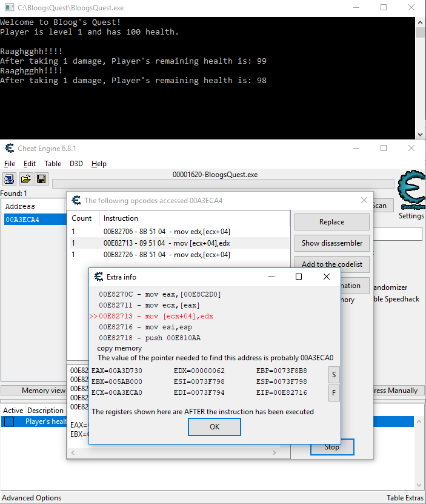
Task: Confirm Extra info with OK
Action: pyautogui.click(x=215, y=427)
